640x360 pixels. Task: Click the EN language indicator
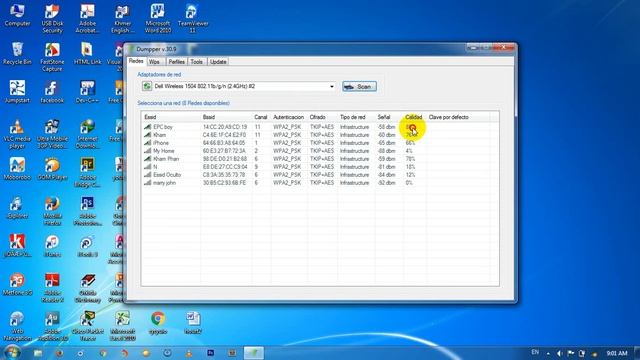pos(535,352)
